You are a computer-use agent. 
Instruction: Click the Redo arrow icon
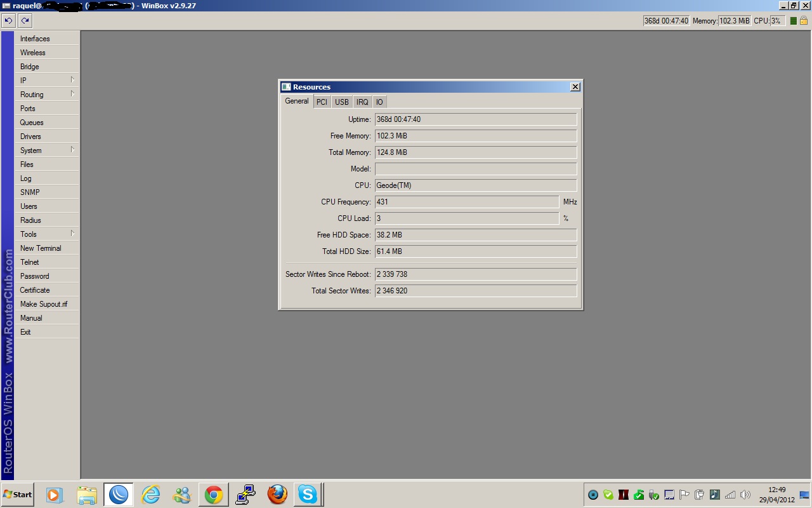(25, 20)
